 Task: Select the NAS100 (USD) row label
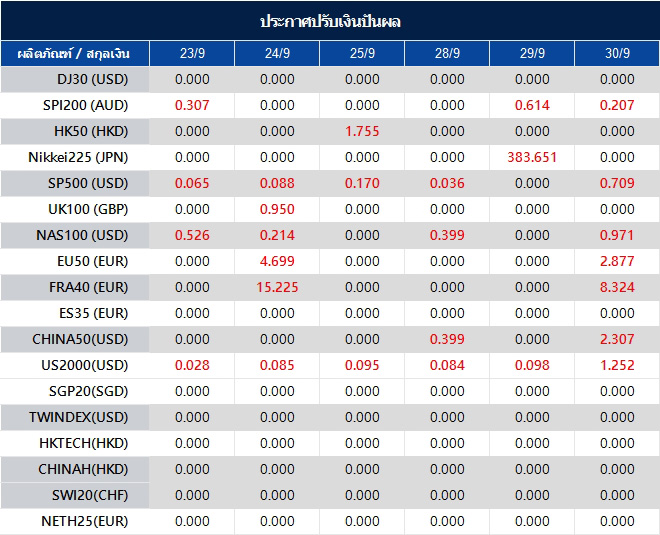click(x=82, y=235)
